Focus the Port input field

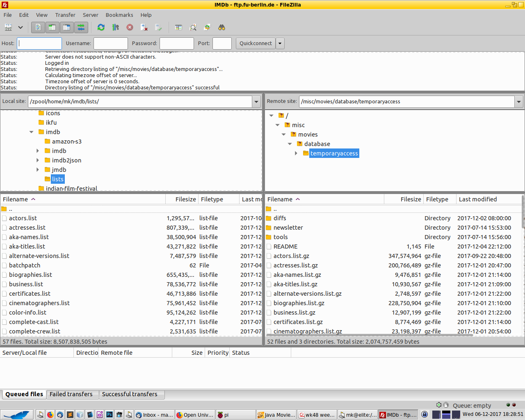[222, 43]
